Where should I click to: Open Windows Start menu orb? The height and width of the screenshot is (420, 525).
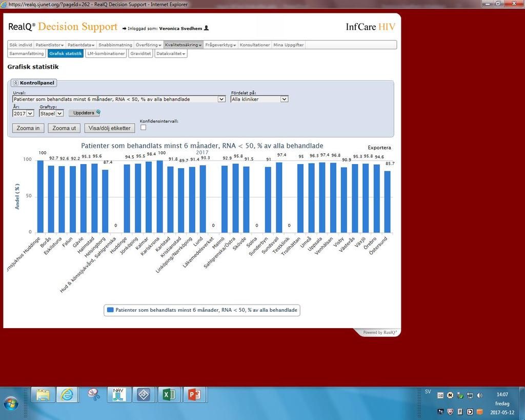coord(11,403)
